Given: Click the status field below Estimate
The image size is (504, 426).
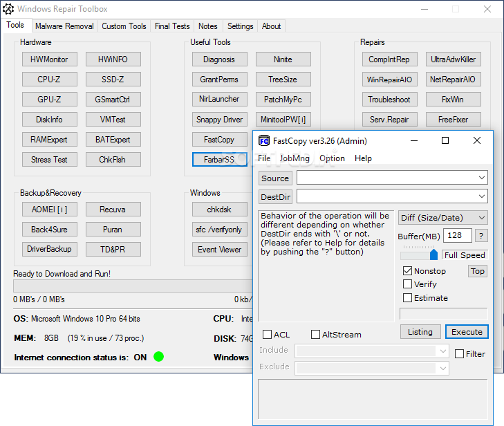Looking at the screenshot, I should [x=444, y=313].
